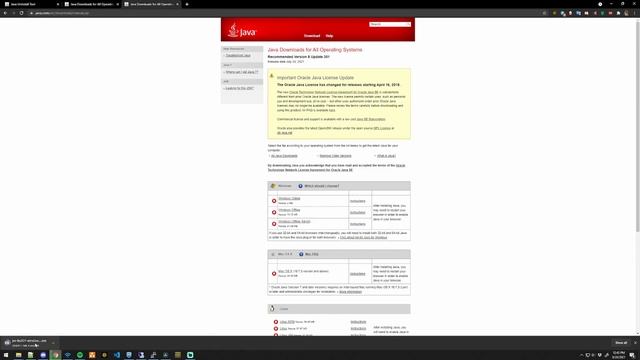
Task: Bookmark this page with the star icon
Action: [544, 13]
